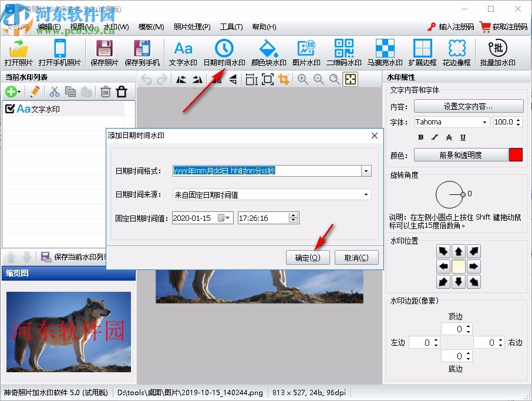The width and height of the screenshot is (532, 401).
Task: Click the red color swatch
Action: 516,154
